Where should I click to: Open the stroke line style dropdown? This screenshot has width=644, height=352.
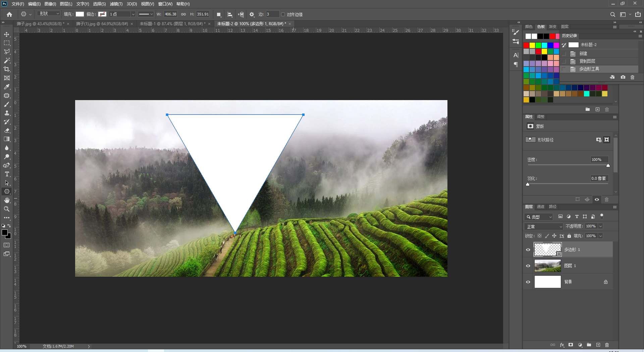pos(146,14)
